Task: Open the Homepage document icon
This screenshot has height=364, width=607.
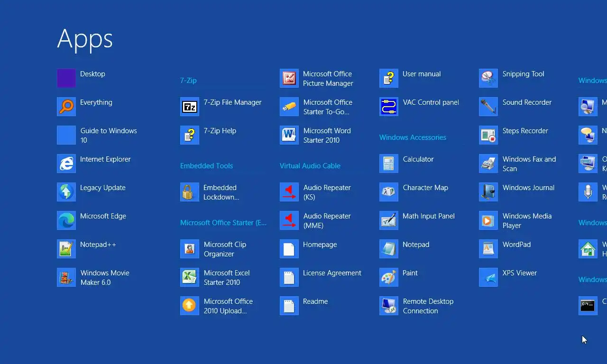Action: click(289, 249)
